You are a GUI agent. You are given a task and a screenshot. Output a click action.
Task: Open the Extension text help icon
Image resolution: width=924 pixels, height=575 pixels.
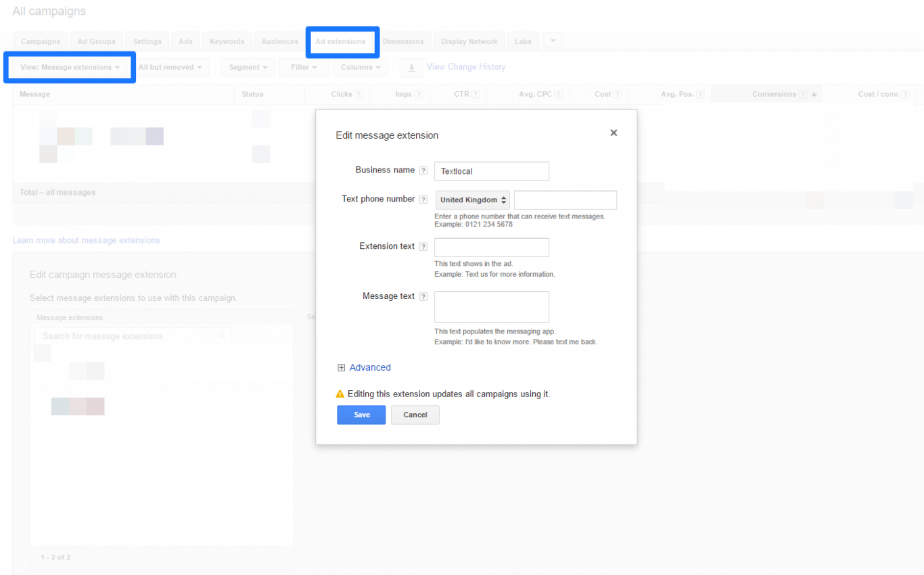pos(424,246)
